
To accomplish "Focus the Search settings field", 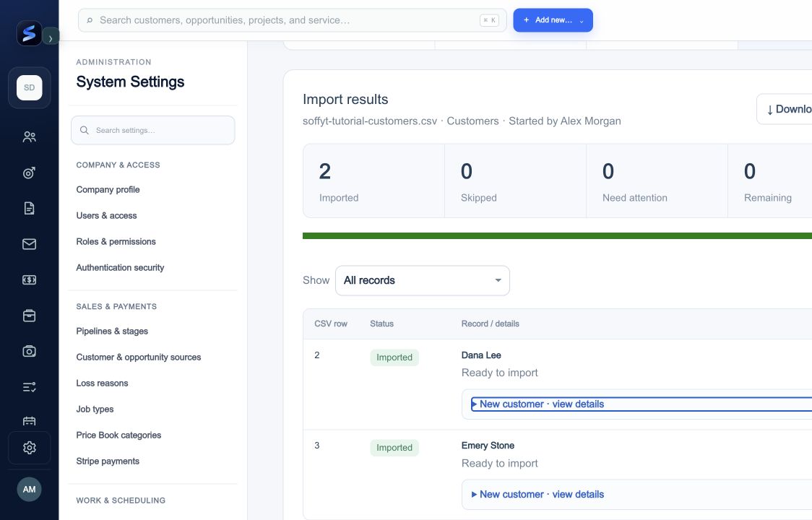I will click(x=152, y=130).
